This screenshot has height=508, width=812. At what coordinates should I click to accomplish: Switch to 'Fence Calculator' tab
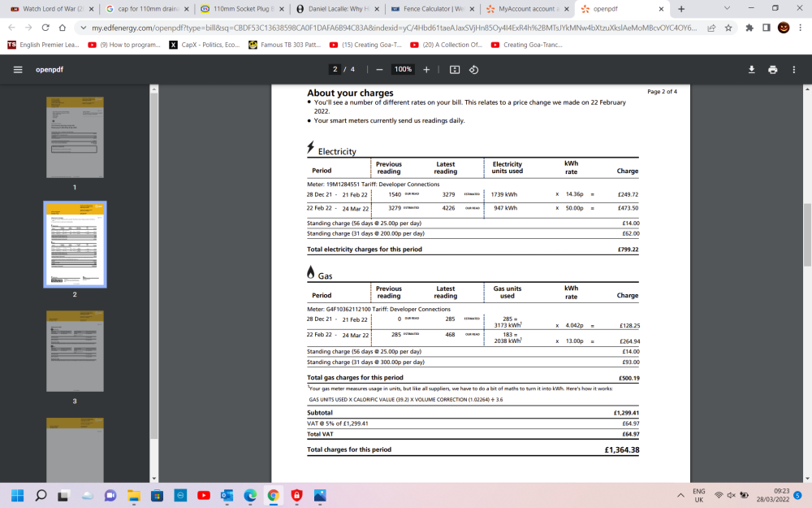[x=433, y=9]
